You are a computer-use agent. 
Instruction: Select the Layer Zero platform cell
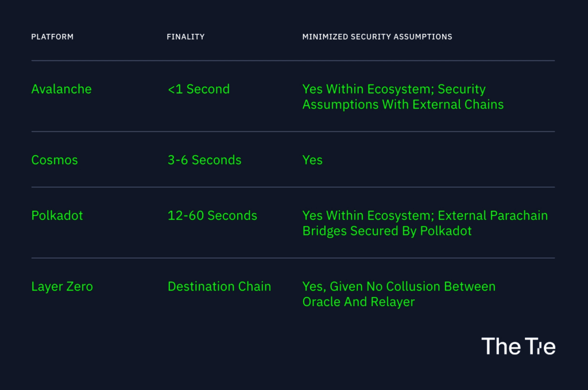click(62, 287)
